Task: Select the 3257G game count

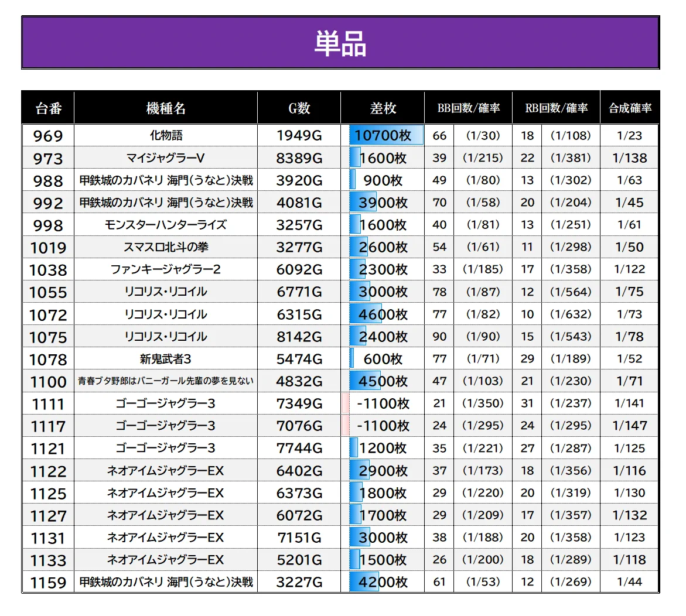Action: [x=299, y=225]
